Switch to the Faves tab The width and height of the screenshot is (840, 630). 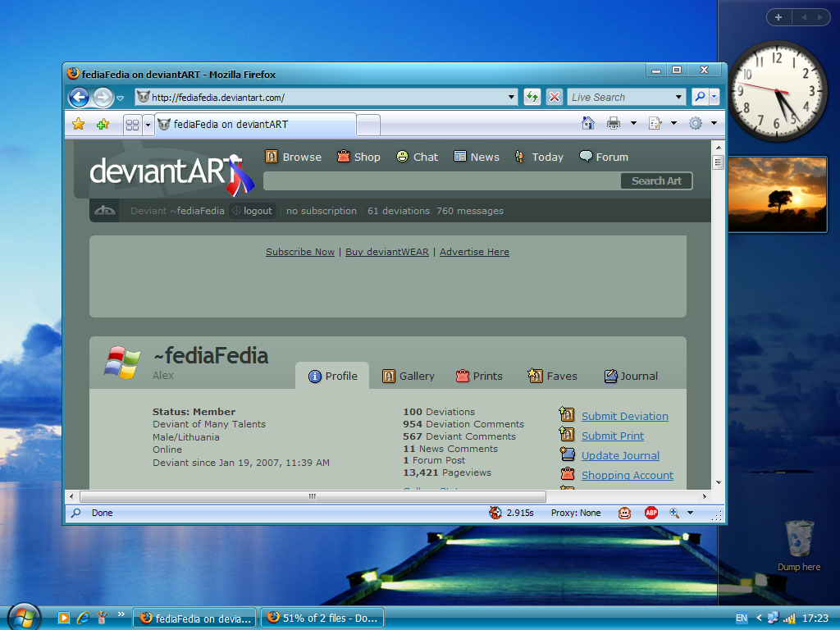(552, 376)
